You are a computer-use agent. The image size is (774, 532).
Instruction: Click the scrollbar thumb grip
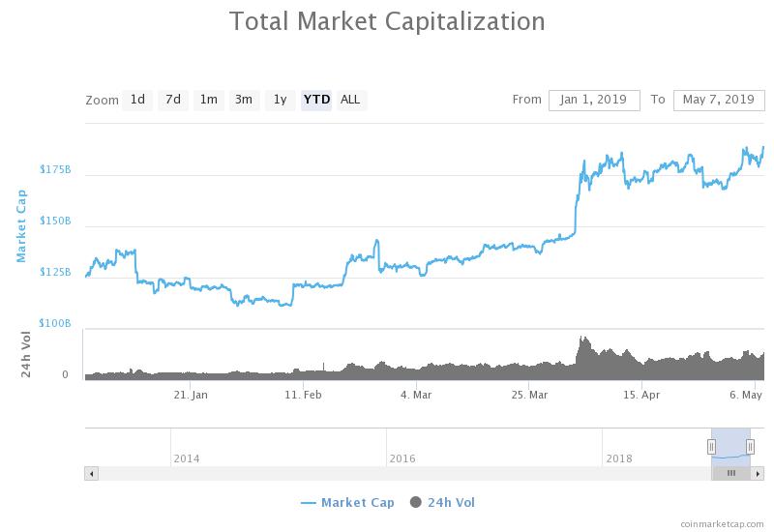pos(731,473)
